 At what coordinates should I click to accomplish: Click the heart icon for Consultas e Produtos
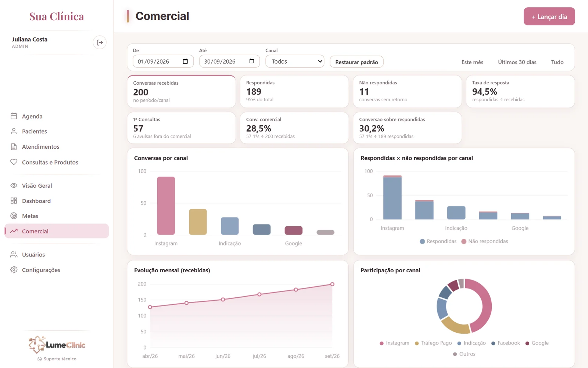click(x=14, y=162)
